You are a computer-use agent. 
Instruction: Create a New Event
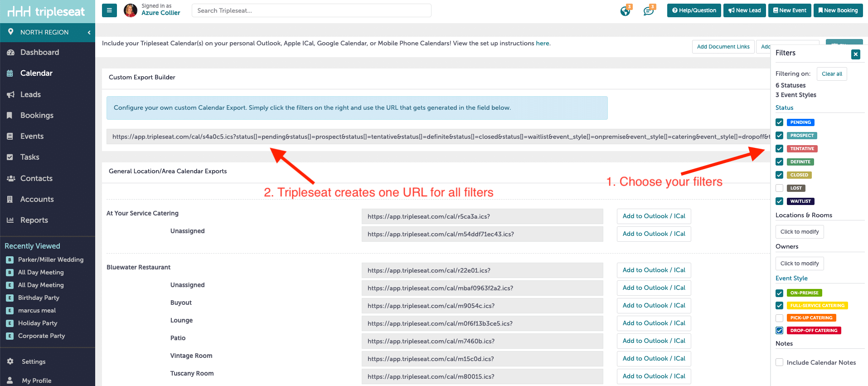pos(790,10)
